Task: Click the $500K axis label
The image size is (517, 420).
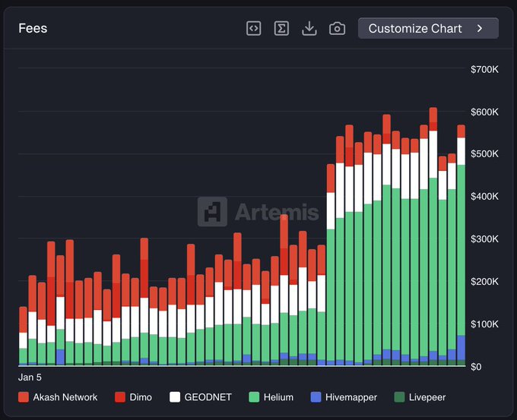Action: 485,154
